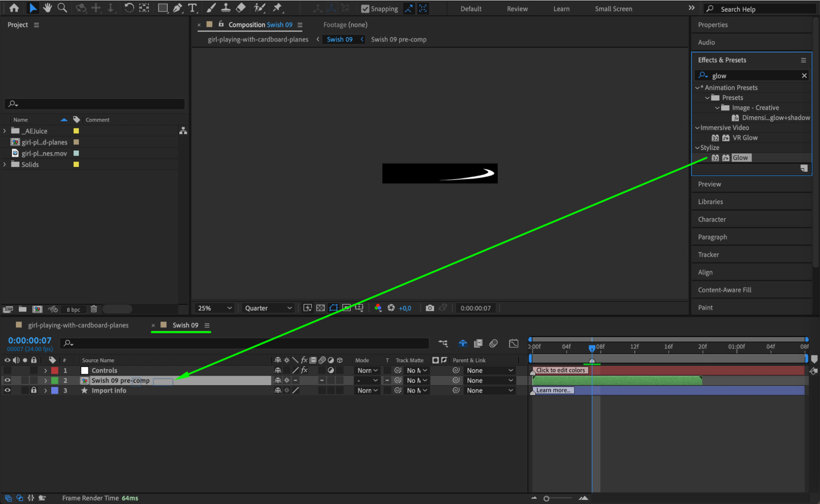The width and height of the screenshot is (820, 504).
Task: Toggle the Snapping checkbox
Action: point(365,9)
